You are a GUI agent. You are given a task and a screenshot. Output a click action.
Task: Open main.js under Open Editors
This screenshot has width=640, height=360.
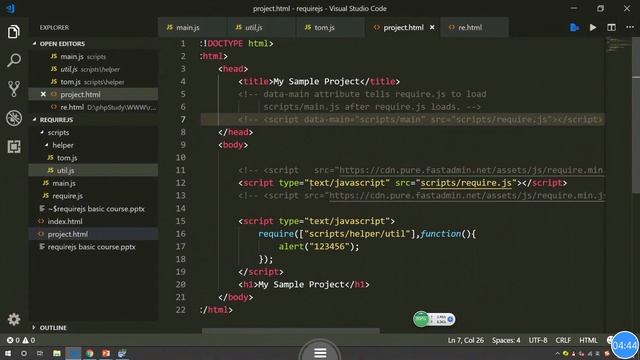click(93, 56)
